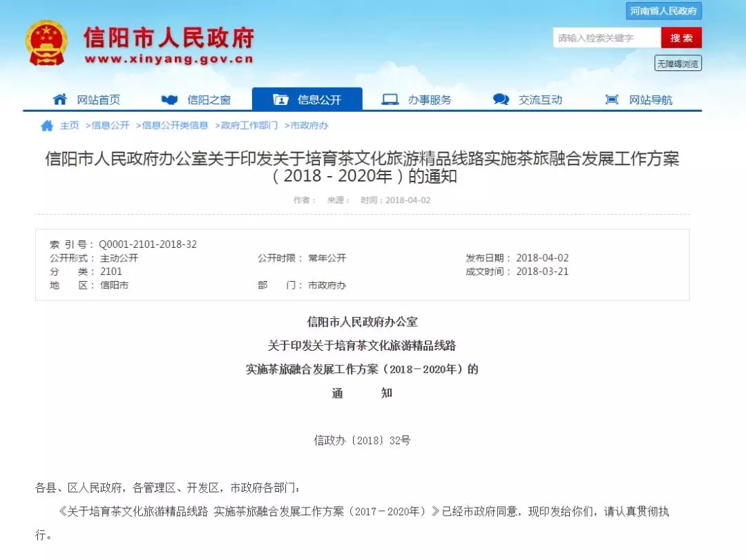Go to the 网站导航 menu item
Screen dimensions: 746x560
(x=650, y=99)
